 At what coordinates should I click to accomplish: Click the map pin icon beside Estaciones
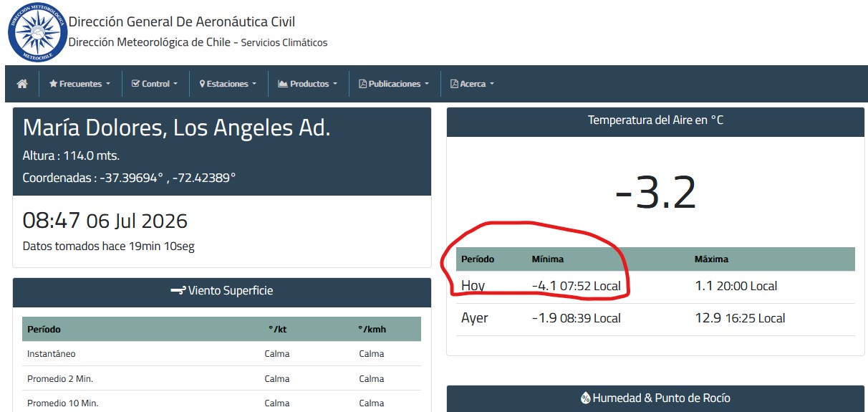pyautogui.click(x=202, y=84)
